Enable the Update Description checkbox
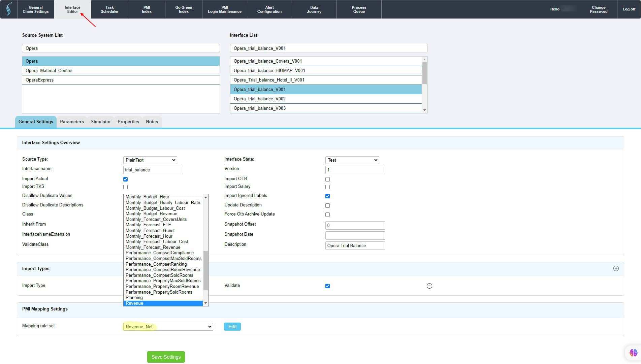Screen dimensions: 641x364 tap(327, 205)
